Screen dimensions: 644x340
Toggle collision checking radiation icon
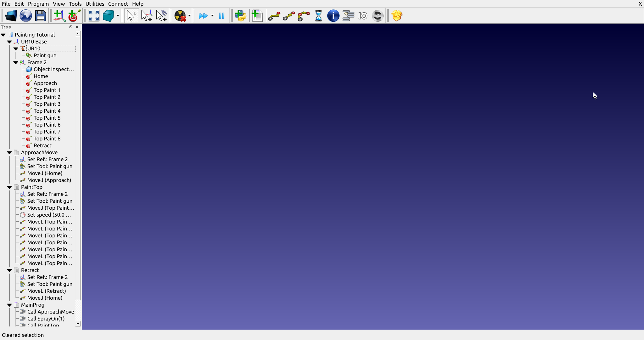pos(180,15)
